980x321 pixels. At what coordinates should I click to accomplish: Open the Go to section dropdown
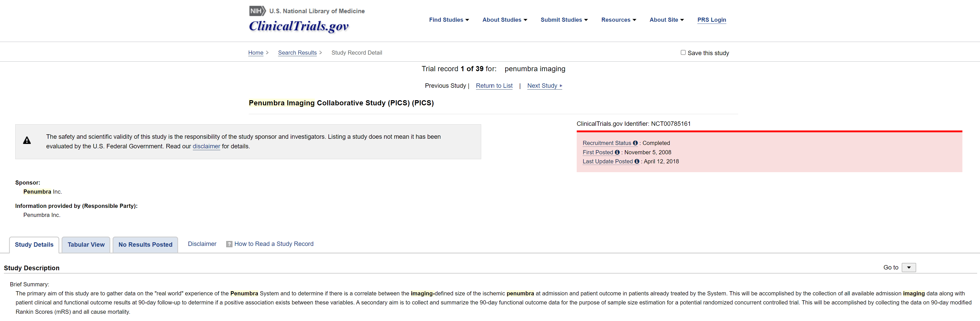tap(909, 267)
